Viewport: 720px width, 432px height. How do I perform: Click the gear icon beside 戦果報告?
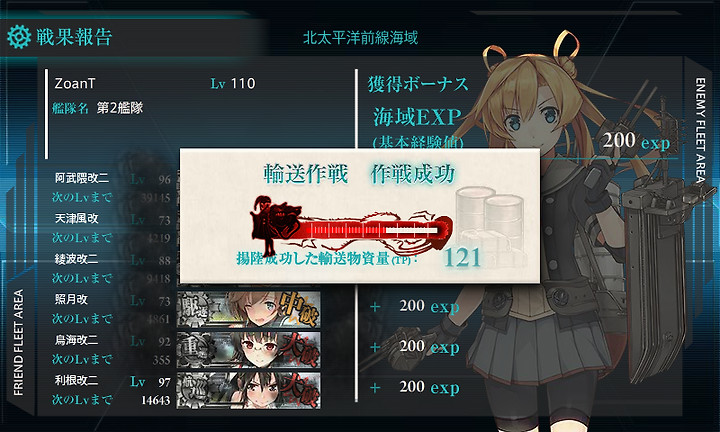point(19,37)
